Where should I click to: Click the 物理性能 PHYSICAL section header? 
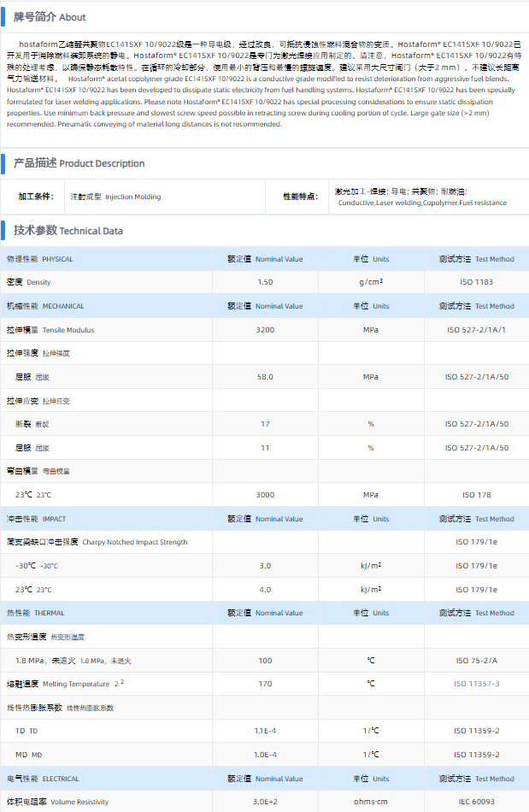point(40,259)
